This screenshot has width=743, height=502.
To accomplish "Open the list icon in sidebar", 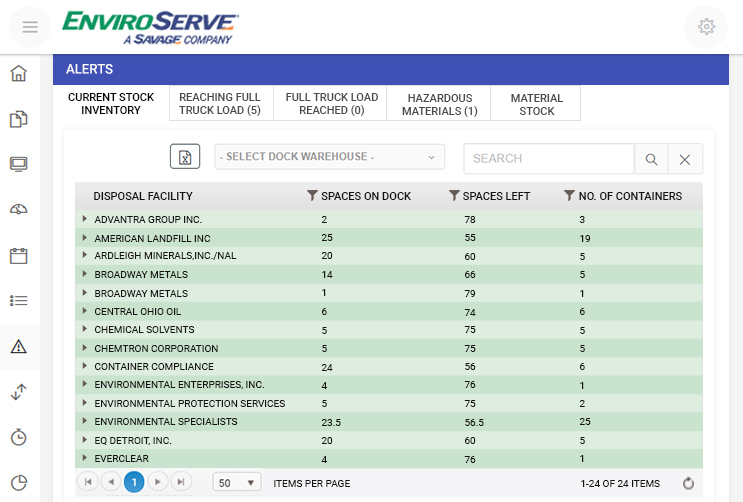I will tap(19, 301).
